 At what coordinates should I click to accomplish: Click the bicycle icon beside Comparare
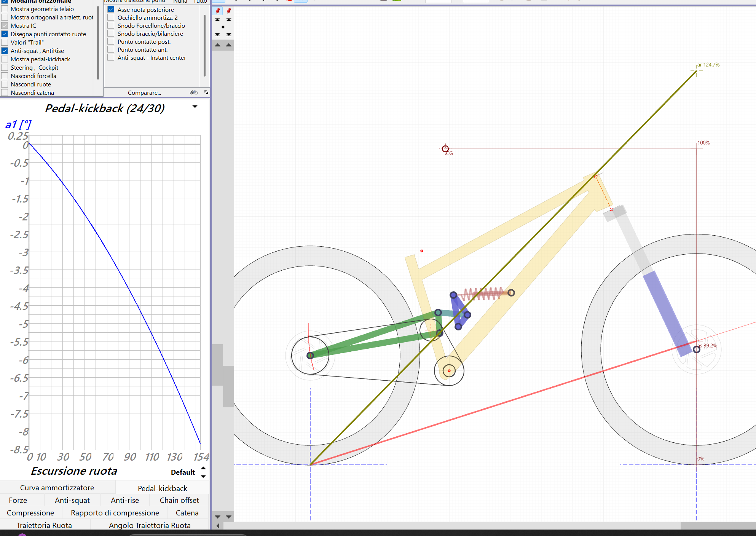[194, 93]
